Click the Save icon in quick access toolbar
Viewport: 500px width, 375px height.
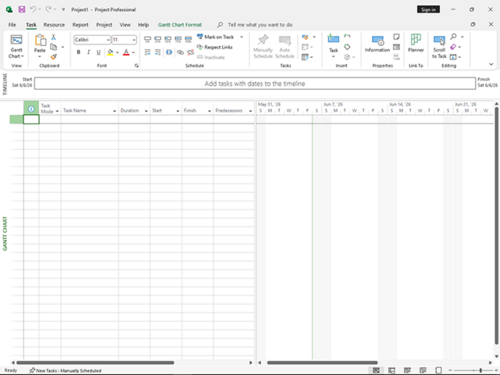22,9
